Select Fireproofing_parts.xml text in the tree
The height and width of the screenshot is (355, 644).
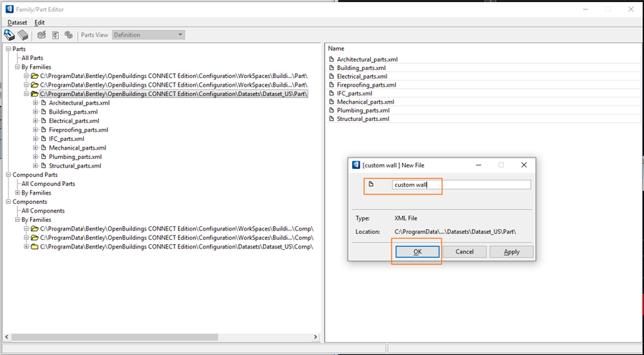79,130
